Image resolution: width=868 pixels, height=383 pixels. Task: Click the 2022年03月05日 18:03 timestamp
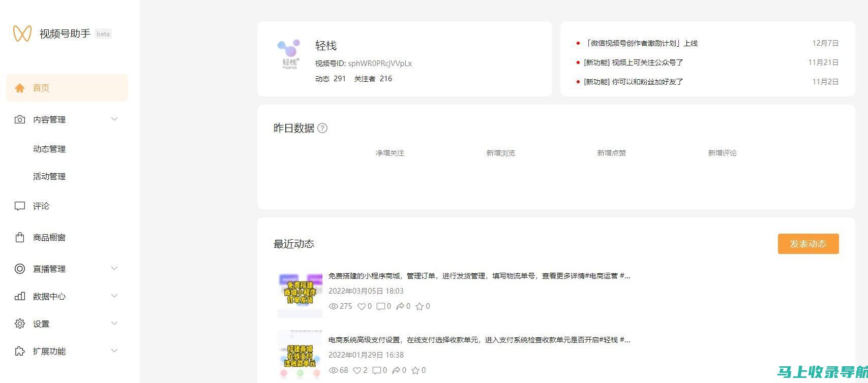366,291
